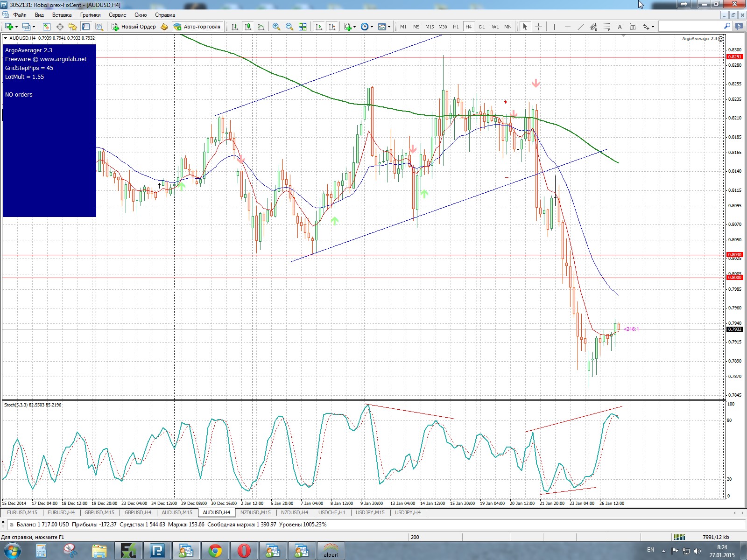Select the crosshair tool

pos(538,27)
